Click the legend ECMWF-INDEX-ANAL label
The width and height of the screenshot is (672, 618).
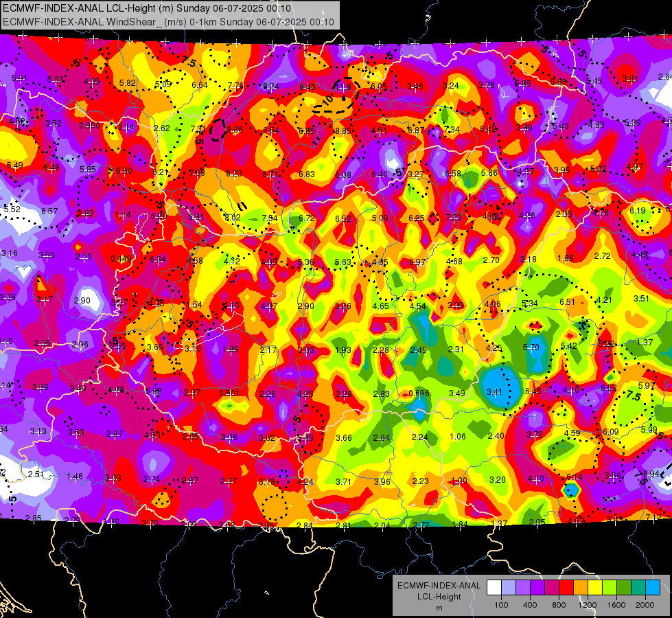(x=439, y=586)
